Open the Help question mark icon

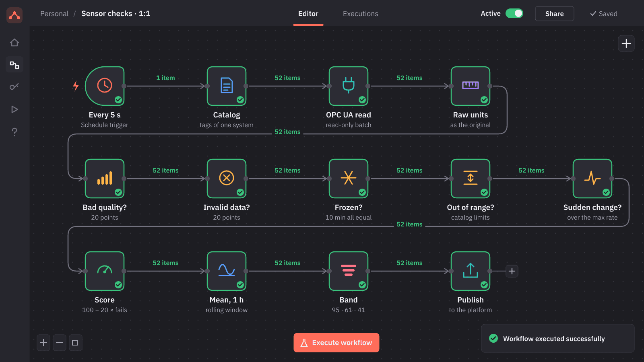[x=14, y=132]
